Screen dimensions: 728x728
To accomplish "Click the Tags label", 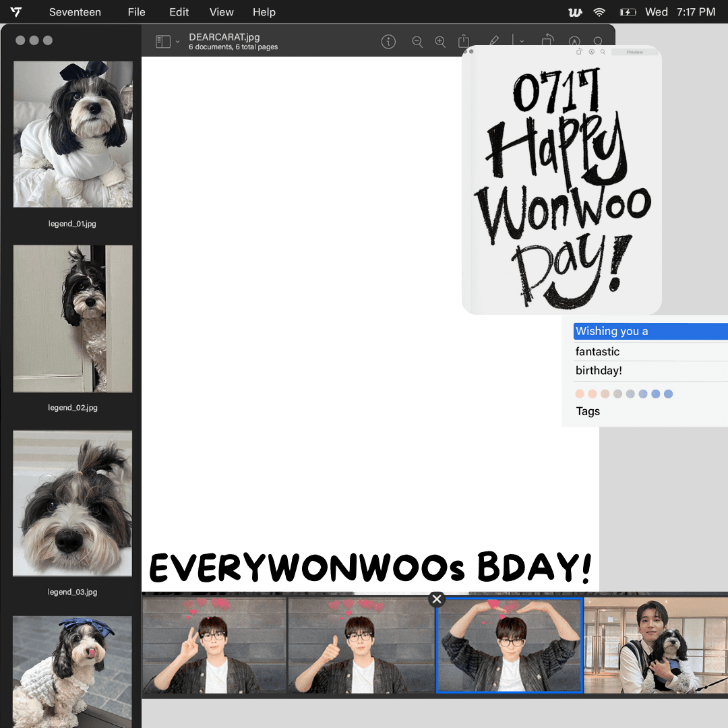I will (588, 411).
